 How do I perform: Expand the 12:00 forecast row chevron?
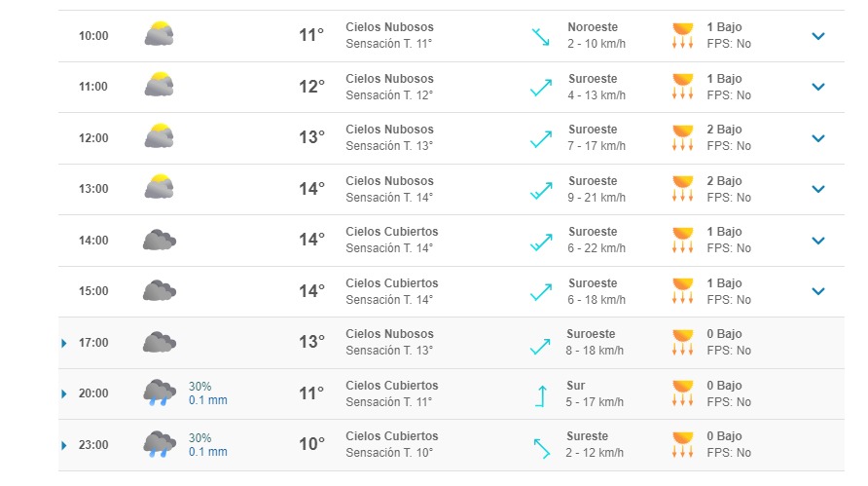818,138
